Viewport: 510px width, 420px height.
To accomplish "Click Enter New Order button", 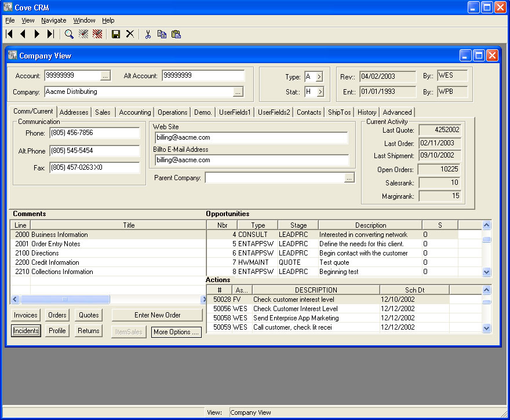I will click(x=157, y=315).
